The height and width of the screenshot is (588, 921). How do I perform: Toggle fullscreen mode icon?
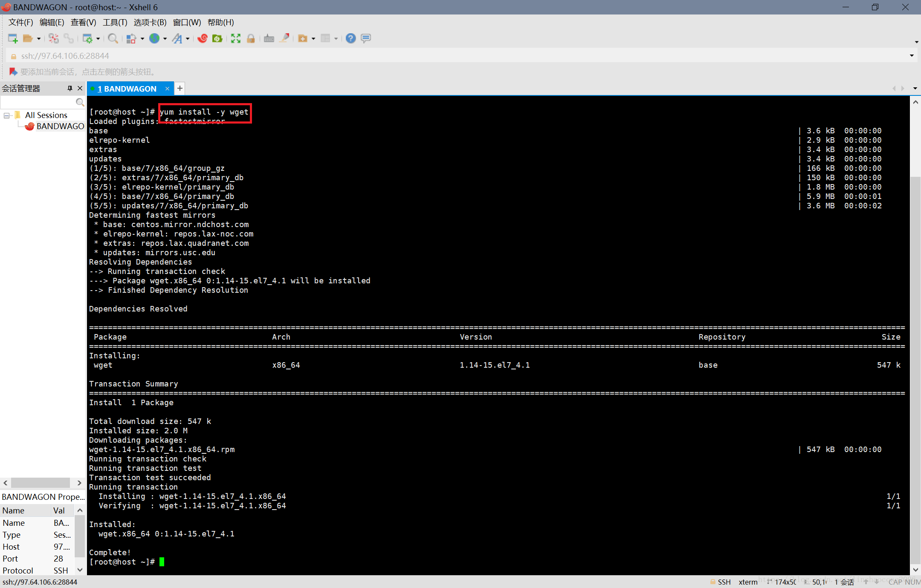[x=236, y=38]
